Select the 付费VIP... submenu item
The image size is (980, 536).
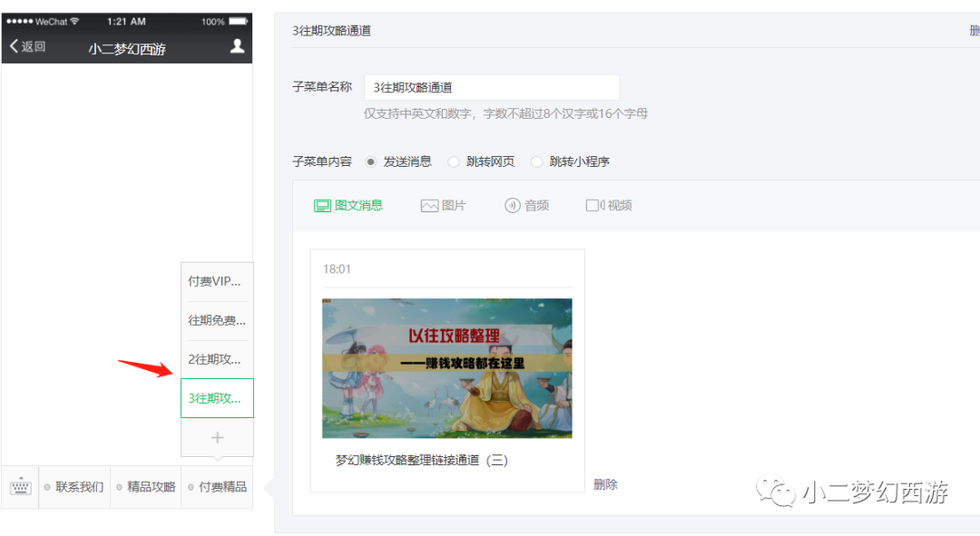click(x=217, y=281)
